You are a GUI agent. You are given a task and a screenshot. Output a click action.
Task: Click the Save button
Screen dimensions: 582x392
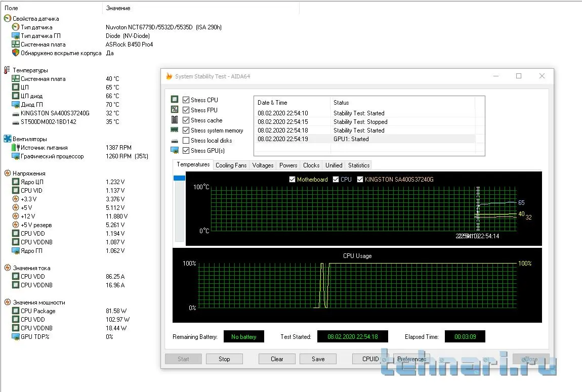(318, 359)
